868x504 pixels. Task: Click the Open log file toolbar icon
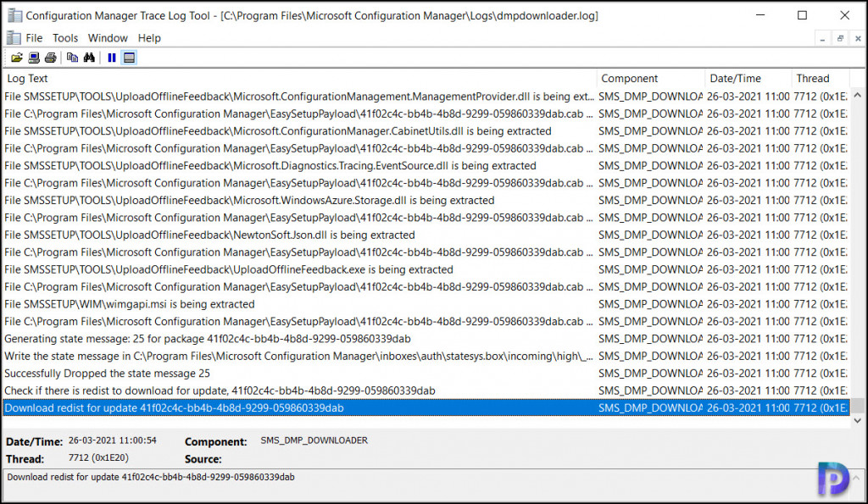[17, 58]
